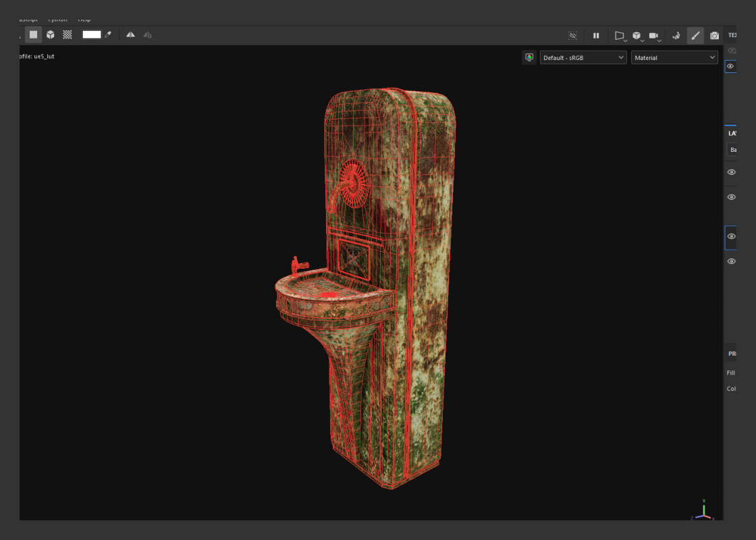
Task: Toggle visibility of the top layer in Layers panel
Action: [731, 172]
